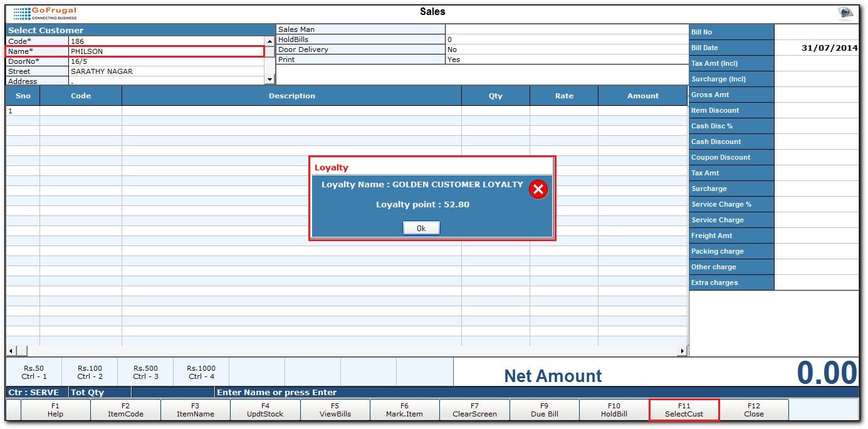Click Print value Yes

coord(567,59)
